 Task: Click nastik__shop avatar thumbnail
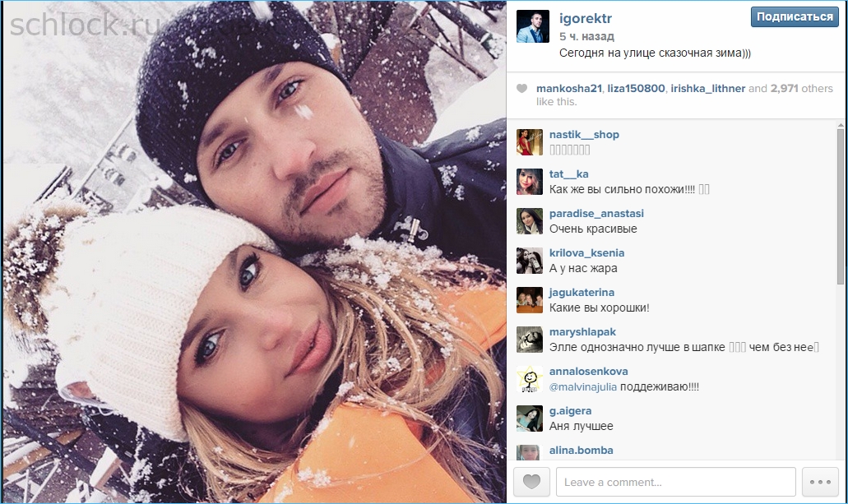pos(530,142)
